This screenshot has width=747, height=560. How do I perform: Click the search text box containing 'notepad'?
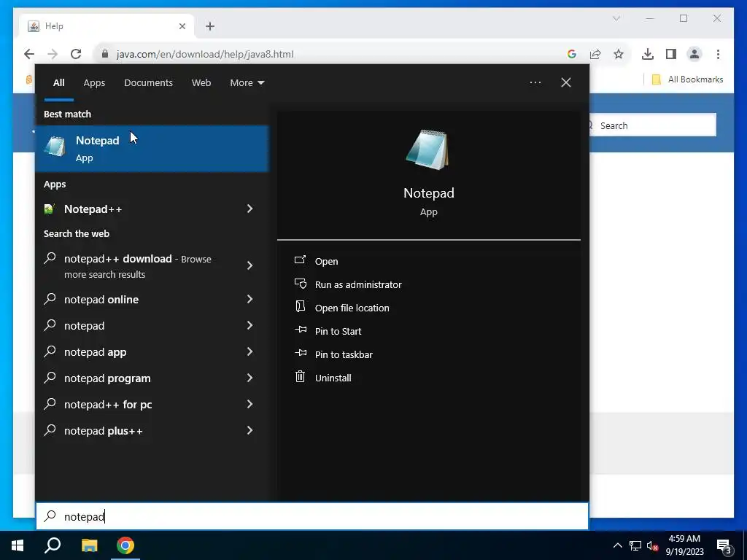click(x=312, y=516)
